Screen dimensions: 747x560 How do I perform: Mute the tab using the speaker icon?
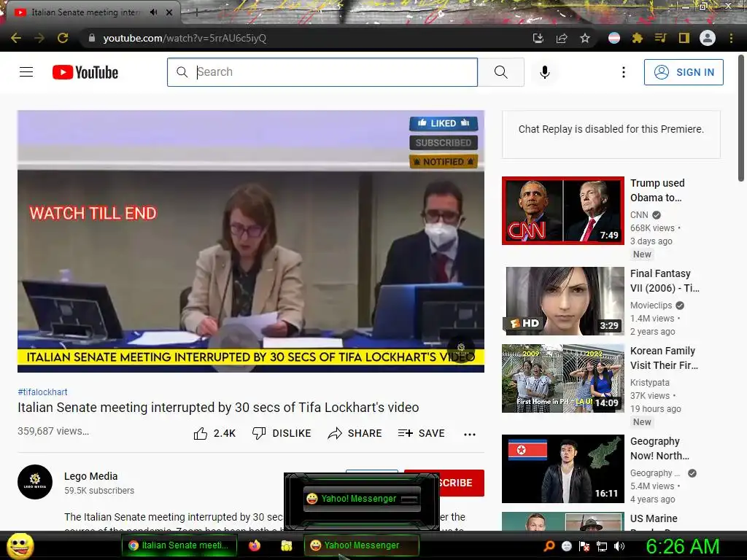click(x=153, y=12)
